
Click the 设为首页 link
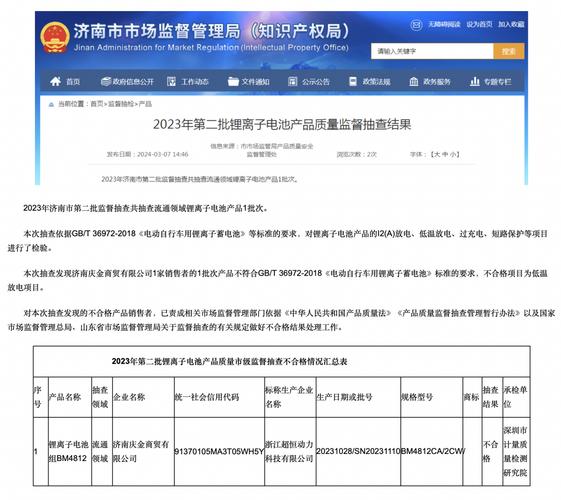(x=479, y=24)
